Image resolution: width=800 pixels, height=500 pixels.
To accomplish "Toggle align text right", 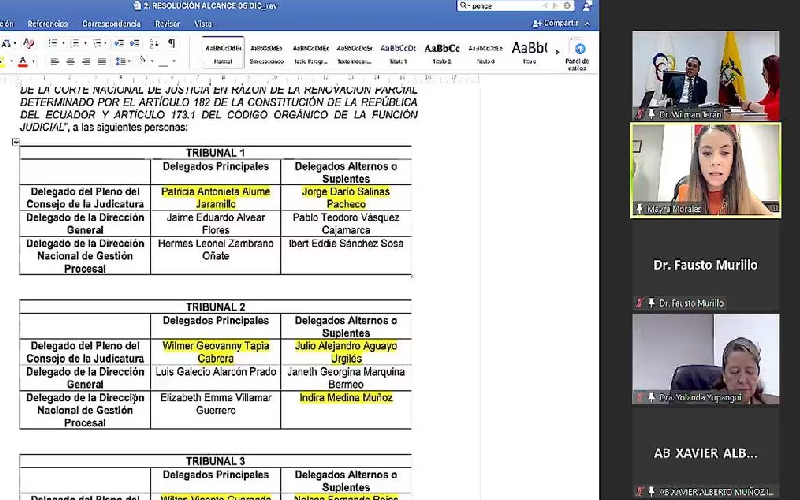I will [86, 62].
